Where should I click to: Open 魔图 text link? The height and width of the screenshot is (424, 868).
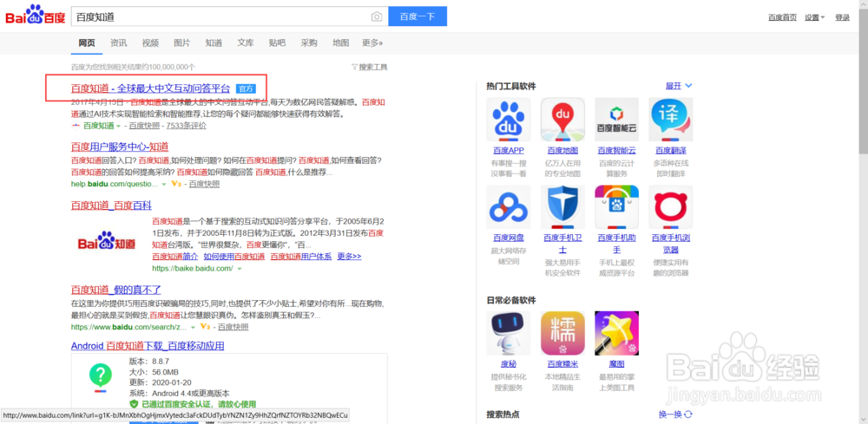tap(616, 363)
